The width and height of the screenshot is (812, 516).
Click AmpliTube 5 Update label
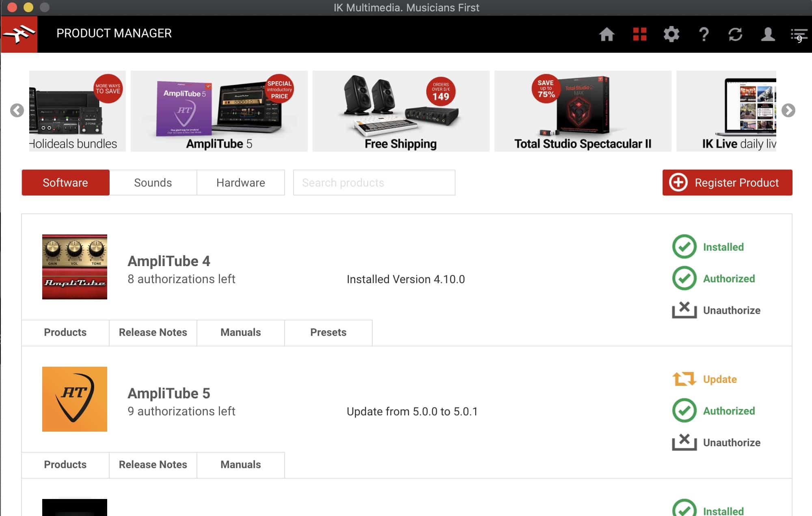point(720,379)
